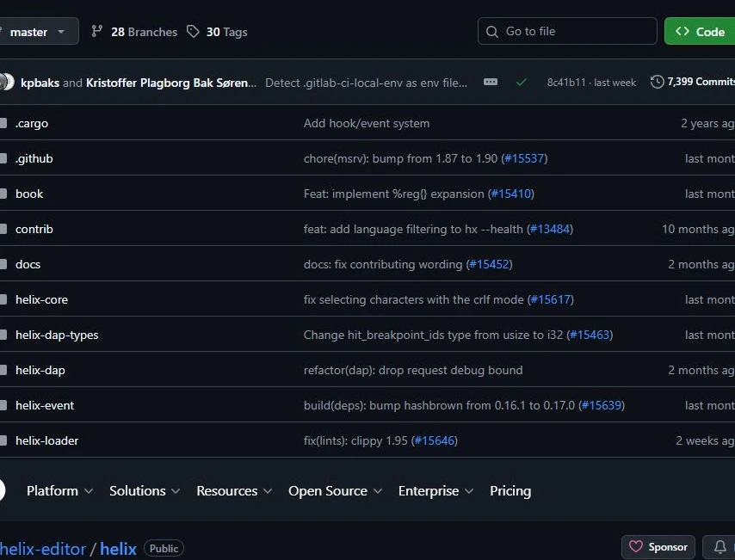Image resolution: width=735 pixels, height=560 pixels.
Task: Open the docs folder
Action: [x=28, y=264]
